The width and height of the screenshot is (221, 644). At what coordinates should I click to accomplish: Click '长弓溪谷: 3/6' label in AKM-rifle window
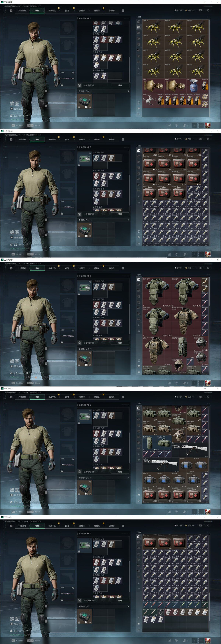click(x=99, y=410)
